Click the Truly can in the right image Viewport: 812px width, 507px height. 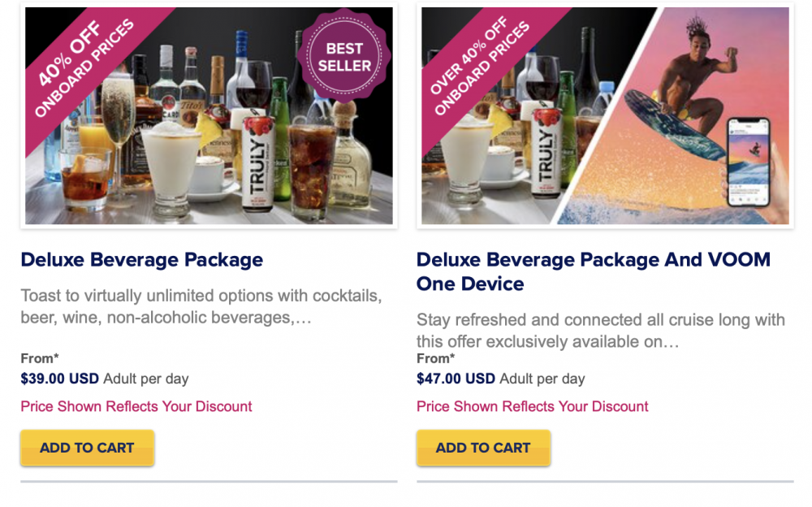(546, 154)
